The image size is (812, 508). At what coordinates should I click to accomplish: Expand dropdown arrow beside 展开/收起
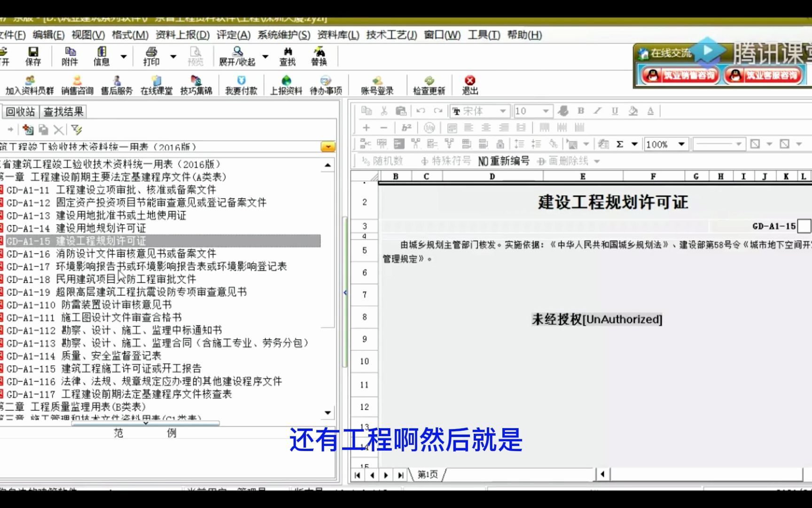click(265, 56)
